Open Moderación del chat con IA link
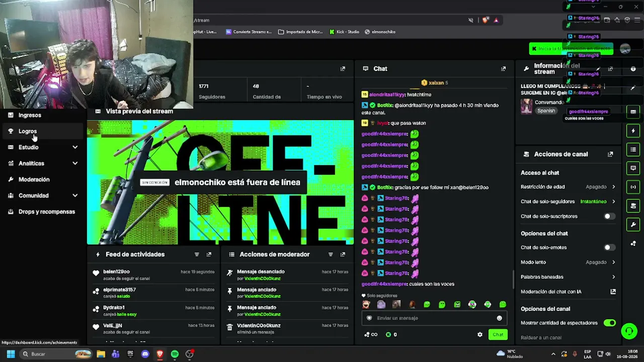 point(568,292)
